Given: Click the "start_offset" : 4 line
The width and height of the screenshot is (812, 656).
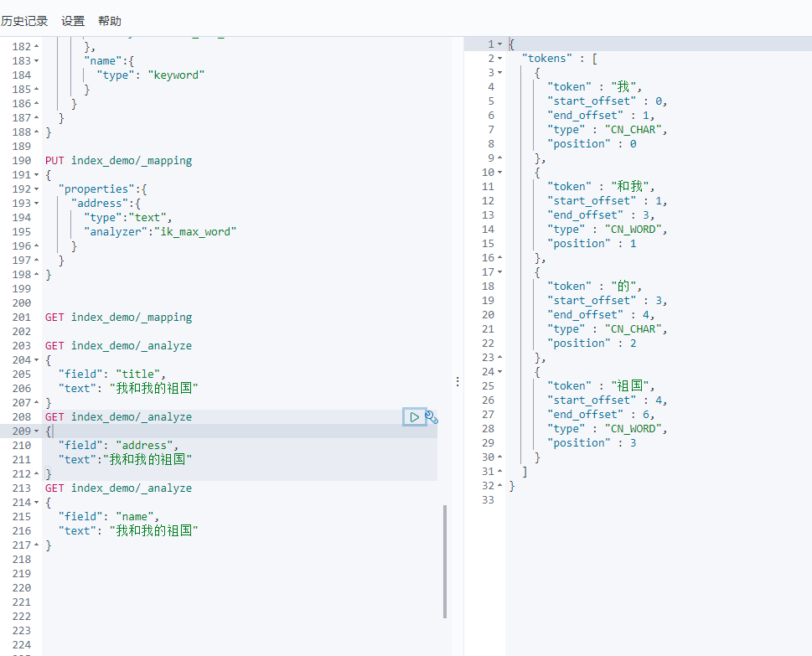Looking at the screenshot, I should [608, 400].
